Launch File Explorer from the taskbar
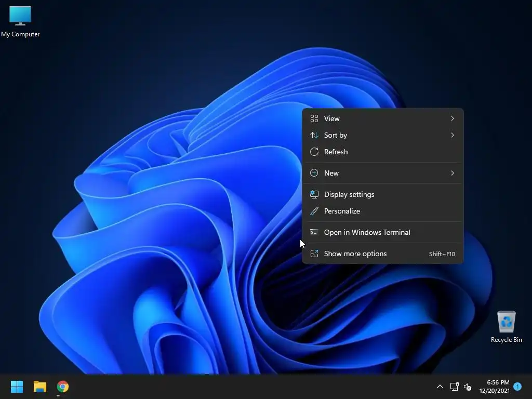 point(39,387)
